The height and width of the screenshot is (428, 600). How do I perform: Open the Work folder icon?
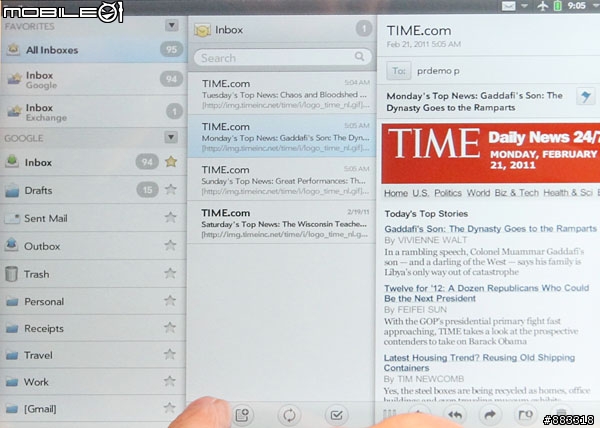pos(12,382)
